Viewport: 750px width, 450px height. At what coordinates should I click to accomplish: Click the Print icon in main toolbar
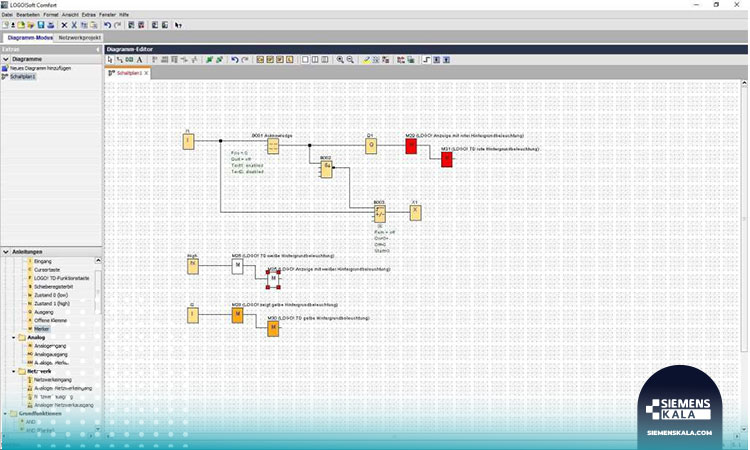tap(50, 25)
